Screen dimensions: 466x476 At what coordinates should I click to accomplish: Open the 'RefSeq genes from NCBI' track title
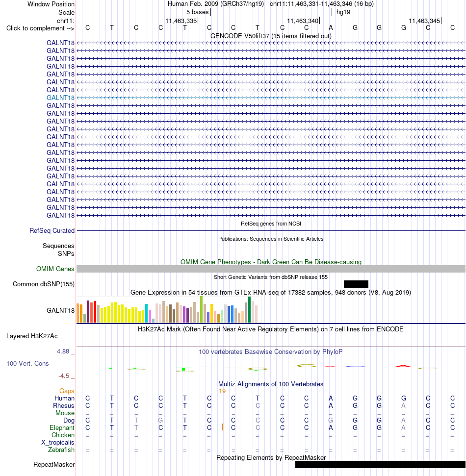(x=271, y=224)
